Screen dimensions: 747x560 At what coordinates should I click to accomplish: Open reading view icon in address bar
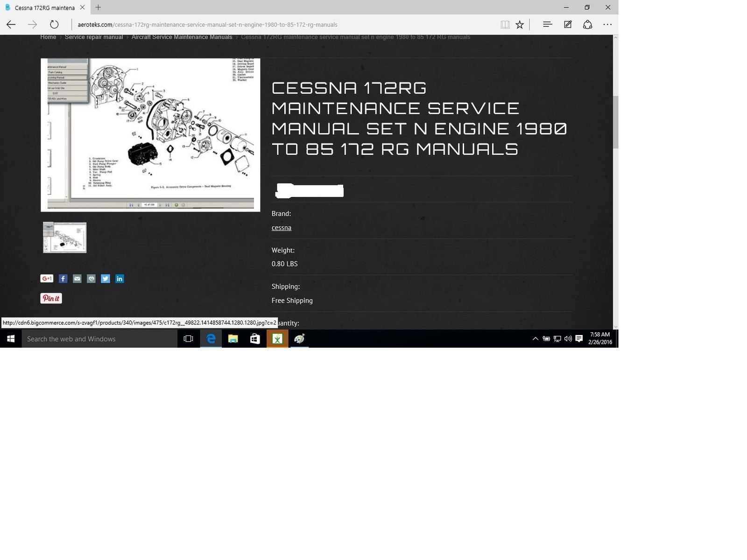505,25
